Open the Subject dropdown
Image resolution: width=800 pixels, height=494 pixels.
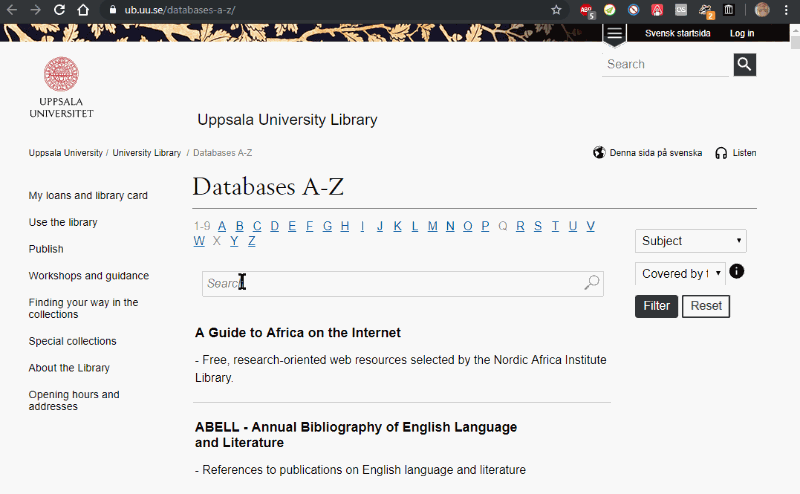690,241
